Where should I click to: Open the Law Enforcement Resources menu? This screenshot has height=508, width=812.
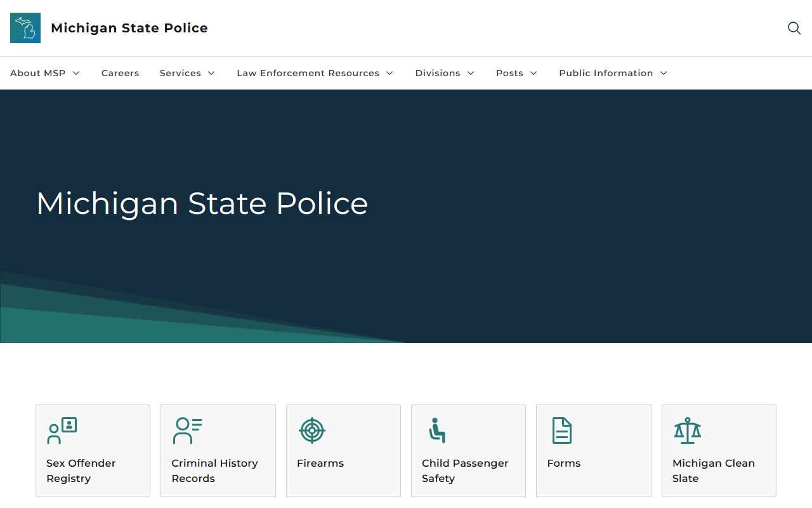308,73
